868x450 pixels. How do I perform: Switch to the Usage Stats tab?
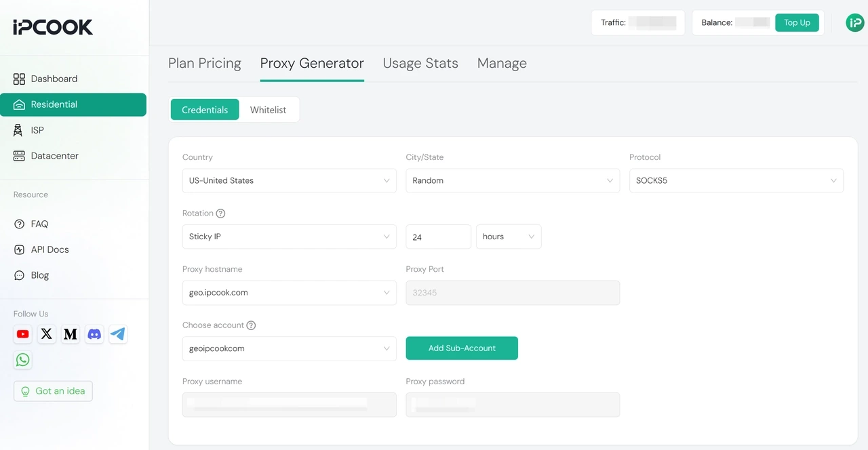(420, 63)
